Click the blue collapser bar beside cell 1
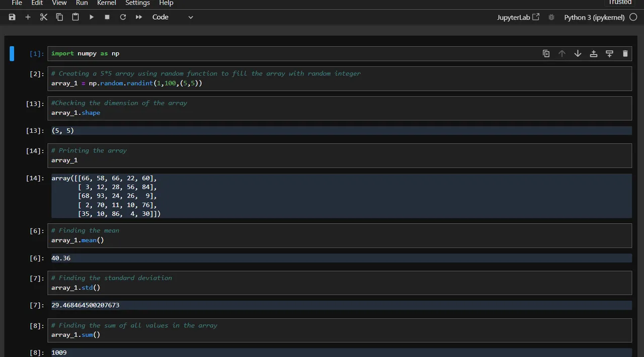Image resolution: width=644 pixels, height=357 pixels. click(12, 53)
